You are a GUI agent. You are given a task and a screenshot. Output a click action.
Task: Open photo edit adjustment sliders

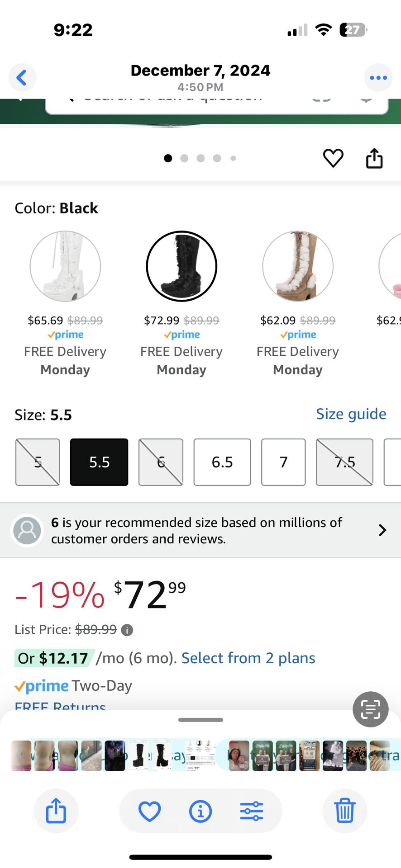(x=252, y=811)
